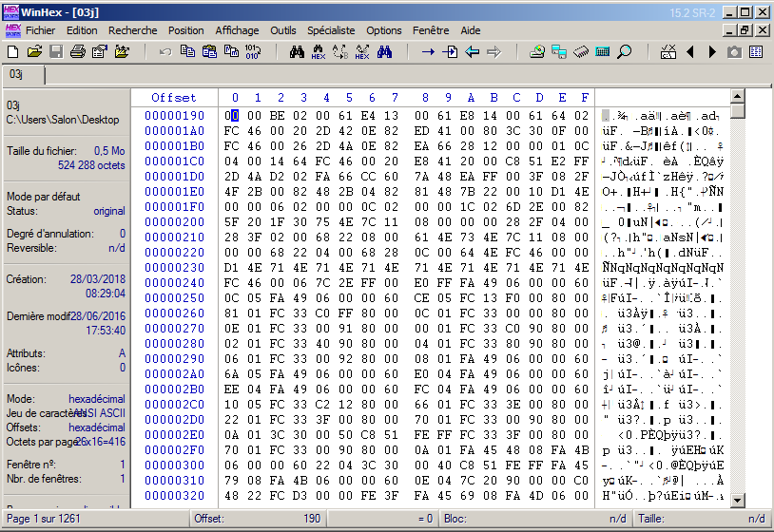Navigate forward using the grey right arrow
Viewport: 774px width, 532px height.
pyautogui.click(x=494, y=51)
